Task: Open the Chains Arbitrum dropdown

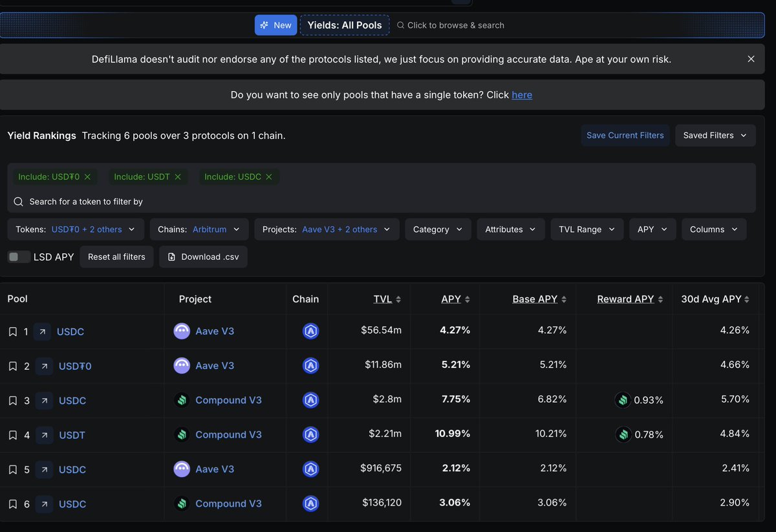Action: pyautogui.click(x=199, y=229)
